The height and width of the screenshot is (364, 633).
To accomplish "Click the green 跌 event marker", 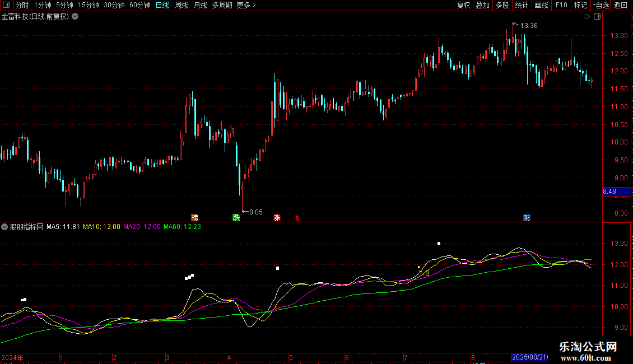I will click(237, 218).
